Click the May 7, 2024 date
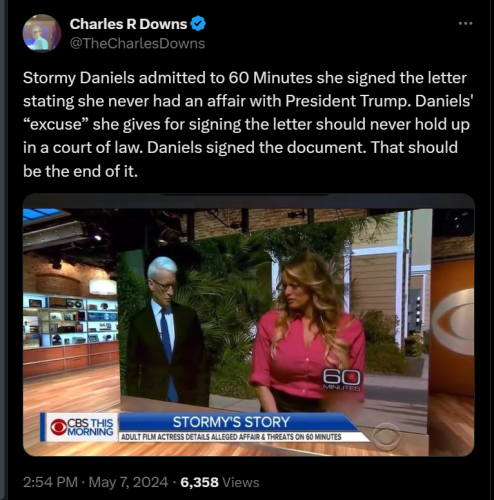The width and height of the screenshot is (494, 500). coord(128,482)
